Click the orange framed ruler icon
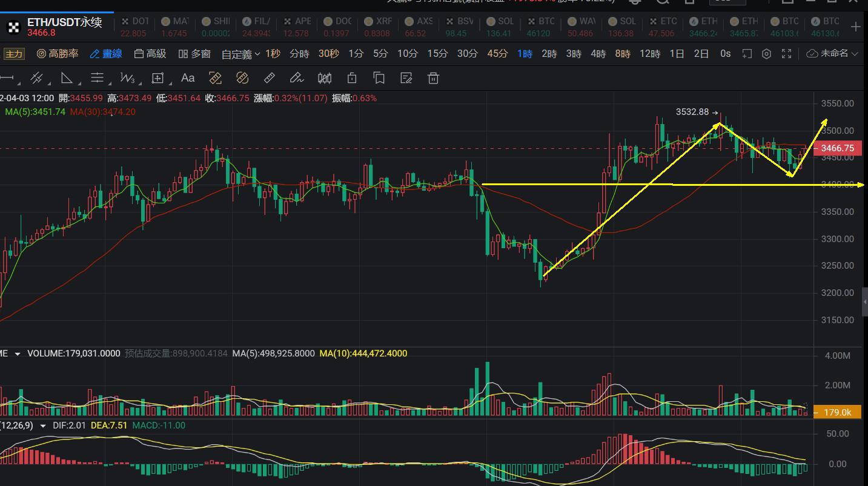Viewport: 868px width, 486px height. pyautogui.click(x=215, y=78)
